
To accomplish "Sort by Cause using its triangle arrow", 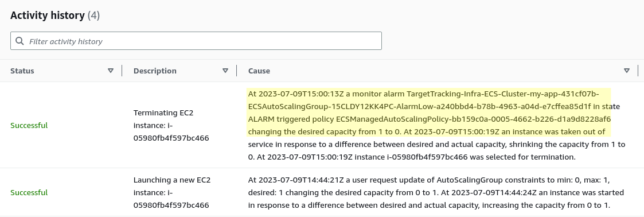I will point(626,71).
